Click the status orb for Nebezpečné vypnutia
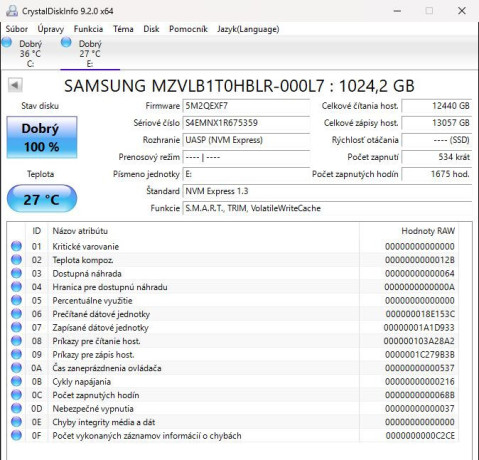This screenshot has height=460, width=479. tap(16, 408)
